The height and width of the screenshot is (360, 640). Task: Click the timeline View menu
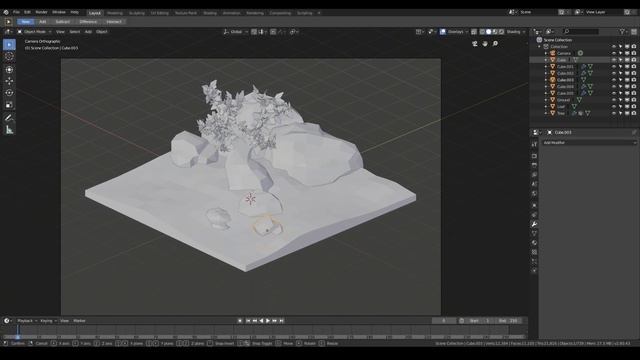click(64, 321)
